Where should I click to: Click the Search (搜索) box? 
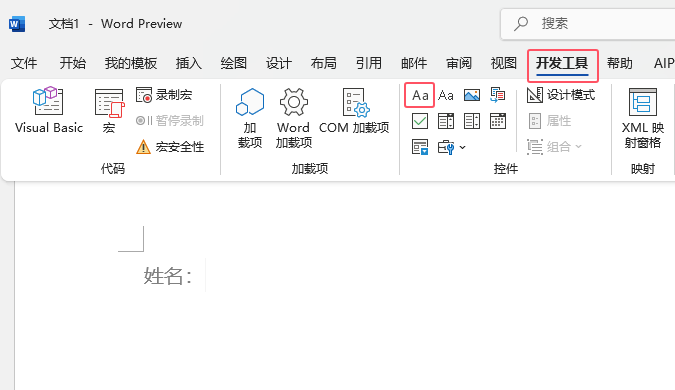click(588, 24)
